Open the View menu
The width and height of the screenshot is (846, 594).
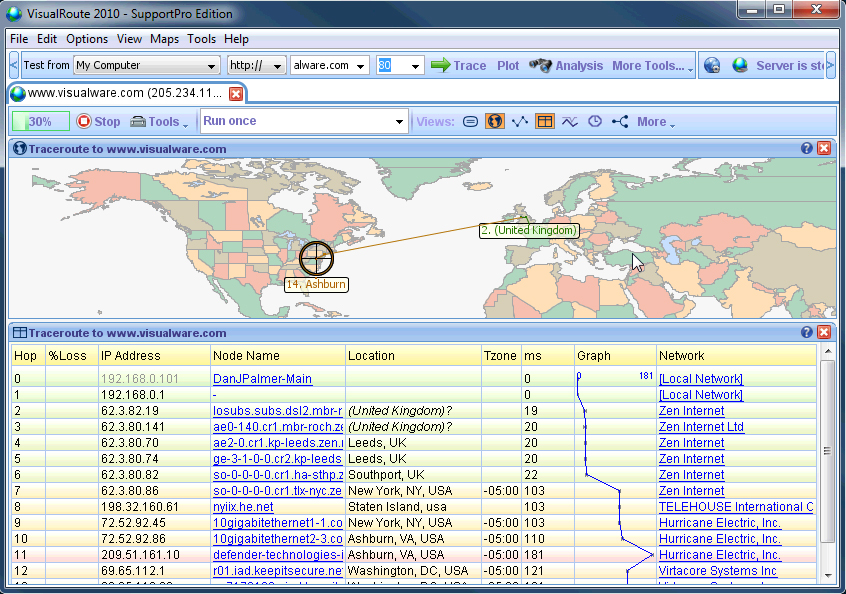point(129,39)
